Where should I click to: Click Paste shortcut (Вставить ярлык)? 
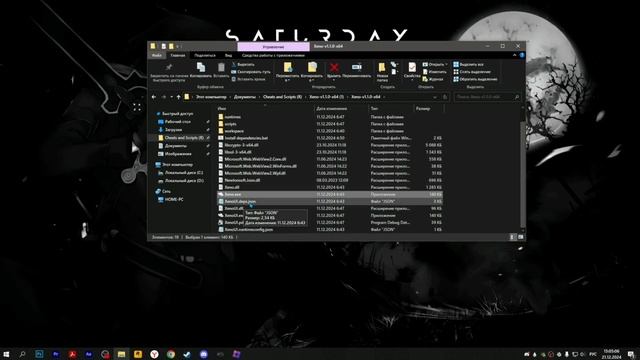pos(248,79)
